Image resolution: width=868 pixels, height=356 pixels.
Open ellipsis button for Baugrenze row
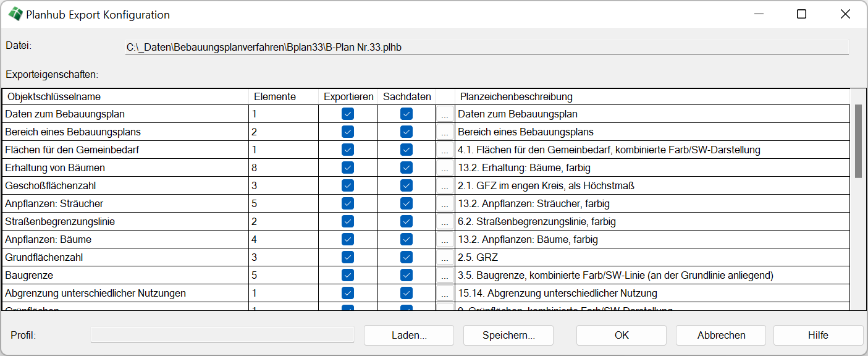[445, 275]
